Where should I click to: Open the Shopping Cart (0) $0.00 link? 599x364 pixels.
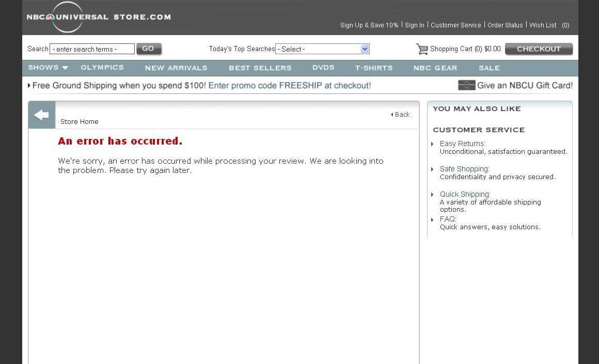click(x=465, y=49)
